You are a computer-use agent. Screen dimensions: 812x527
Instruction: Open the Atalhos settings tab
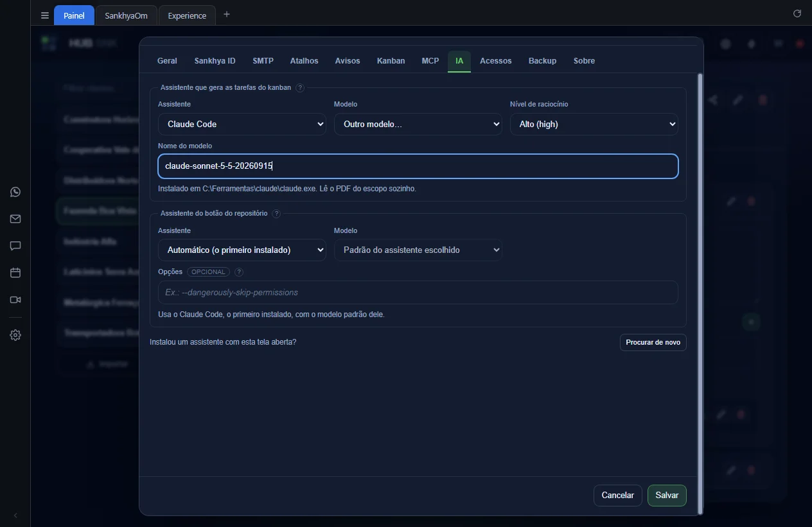[304, 61]
